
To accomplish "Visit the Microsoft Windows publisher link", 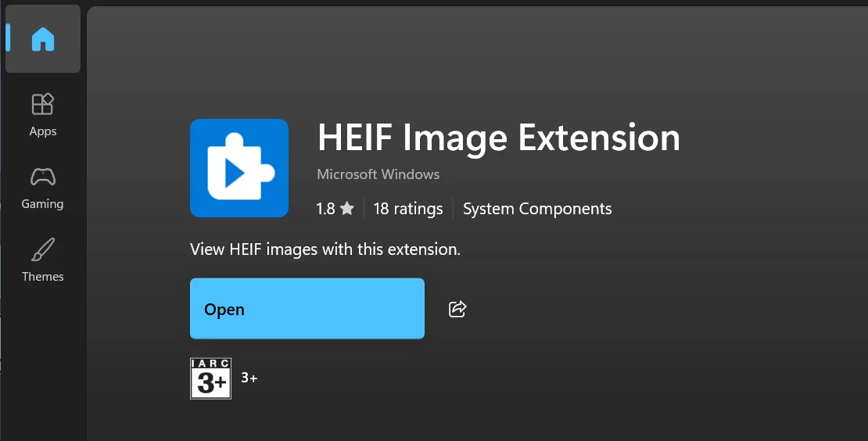I will pyautogui.click(x=378, y=174).
